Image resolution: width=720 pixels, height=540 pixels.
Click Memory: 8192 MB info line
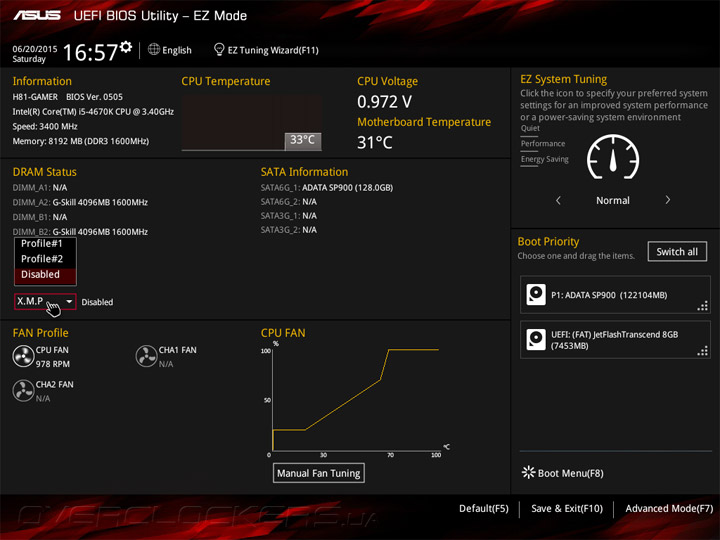[81, 141]
